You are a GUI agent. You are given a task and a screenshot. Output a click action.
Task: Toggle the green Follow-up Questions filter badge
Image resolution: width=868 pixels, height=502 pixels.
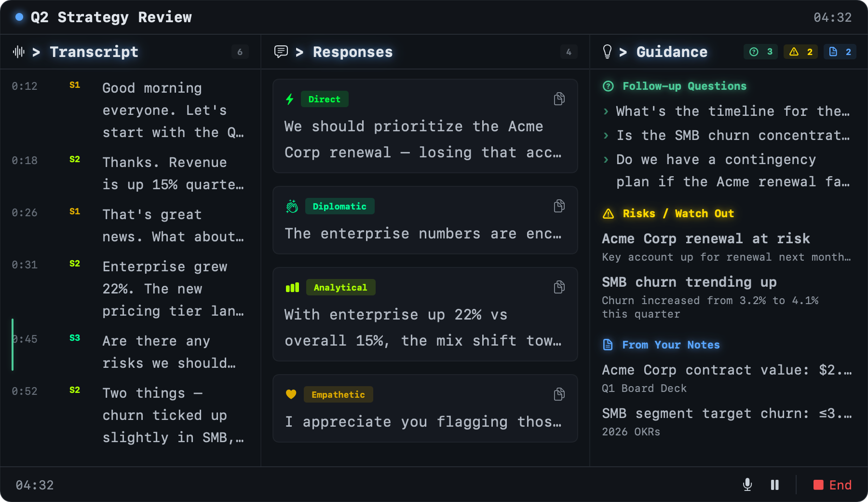click(x=760, y=52)
